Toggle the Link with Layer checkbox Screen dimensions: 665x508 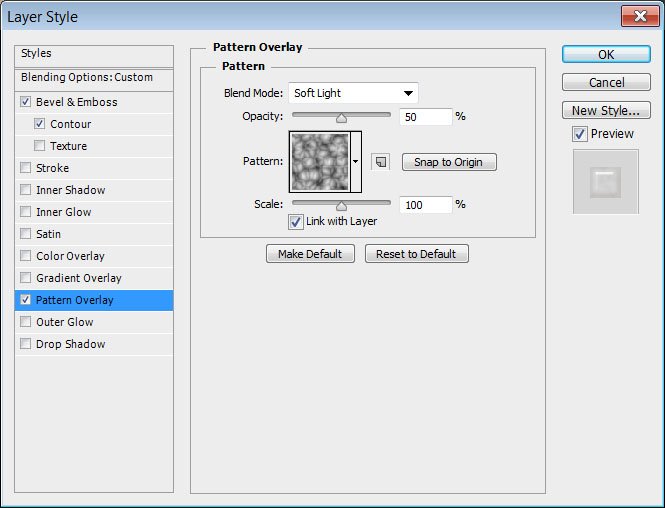click(296, 221)
